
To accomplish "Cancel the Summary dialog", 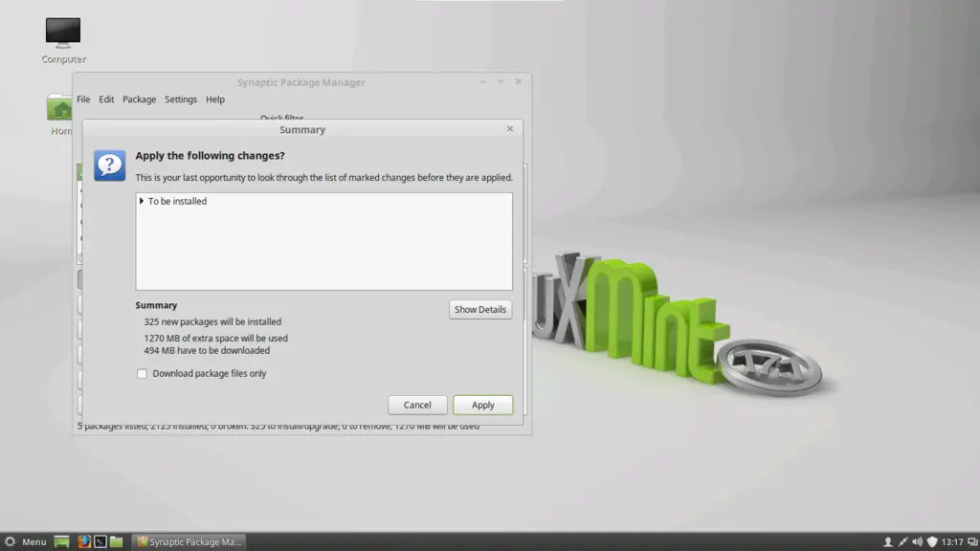I will coord(417,405).
